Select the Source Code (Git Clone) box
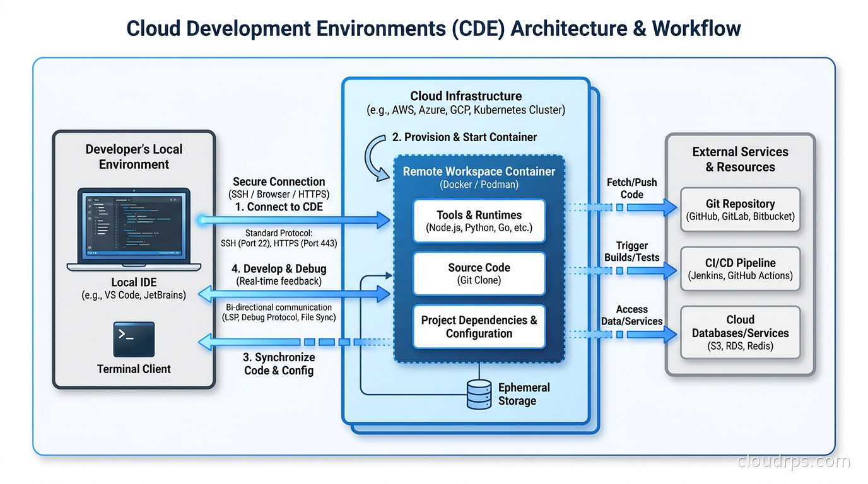This screenshot has height=484, width=868. point(479,274)
